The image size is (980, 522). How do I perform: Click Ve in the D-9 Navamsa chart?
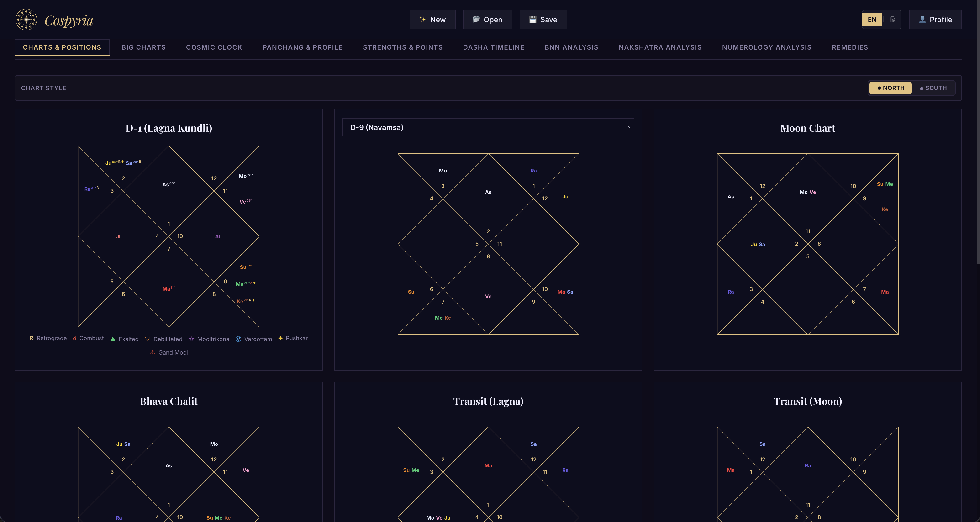[488, 297]
